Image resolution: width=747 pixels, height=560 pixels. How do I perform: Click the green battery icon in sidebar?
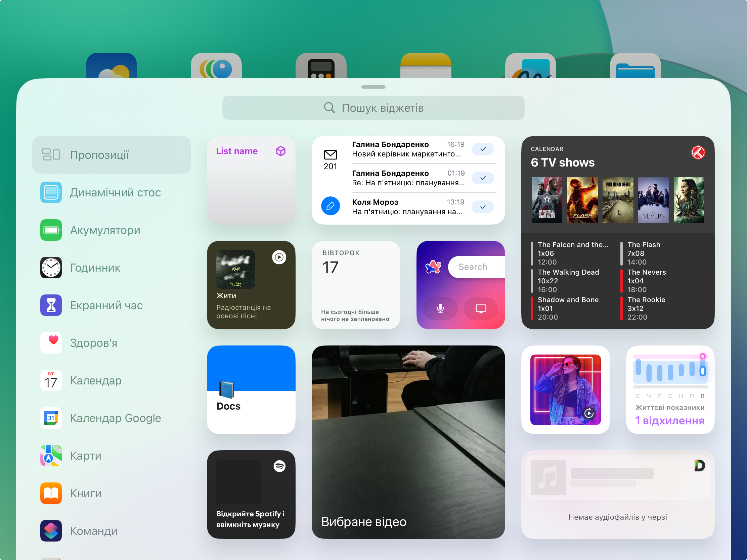point(51,230)
